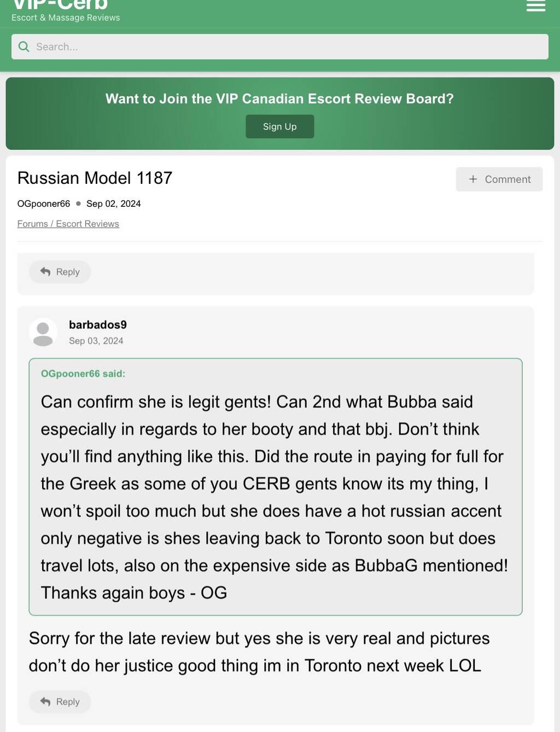Open the Forums breadcrumb link

32,224
